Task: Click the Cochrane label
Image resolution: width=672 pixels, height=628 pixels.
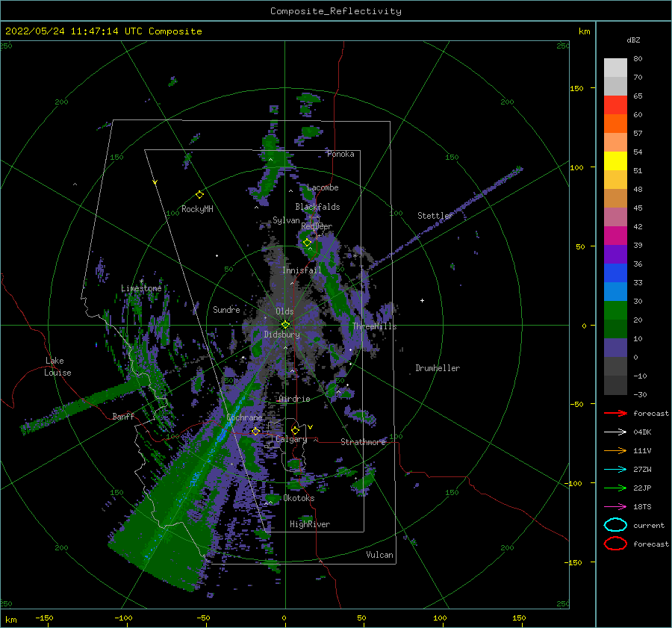Action: click(x=244, y=417)
